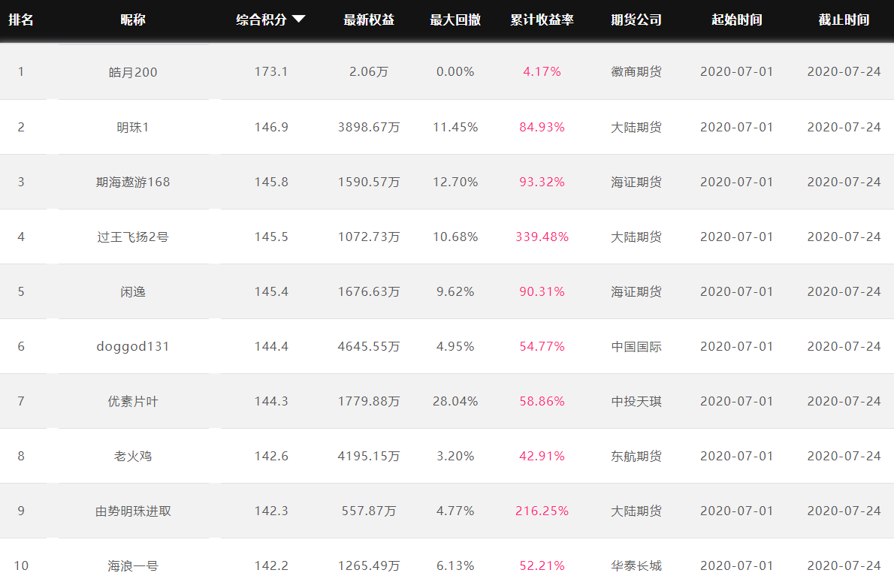Click the 排名 column header
Image resolution: width=894 pixels, height=588 pixels.
tap(21, 20)
